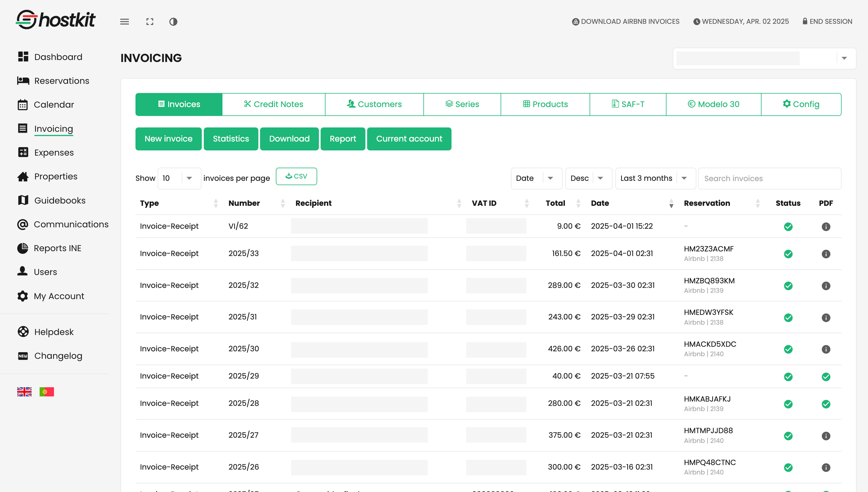Image resolution: width=868 pixels, height=492 pixels.
Task: Open PDF for invoice 2025/29
Action: pyautogui.click(x=826, y=377)
